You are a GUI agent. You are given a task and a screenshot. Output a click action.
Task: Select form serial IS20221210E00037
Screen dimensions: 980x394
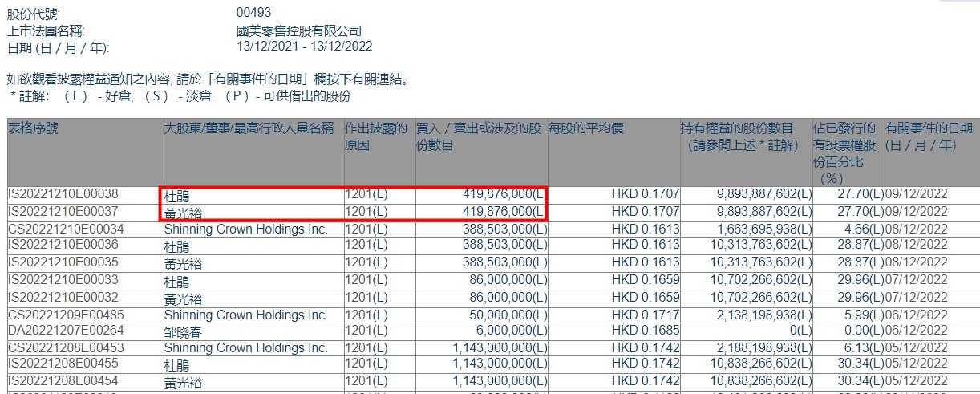tap(63, 212)
